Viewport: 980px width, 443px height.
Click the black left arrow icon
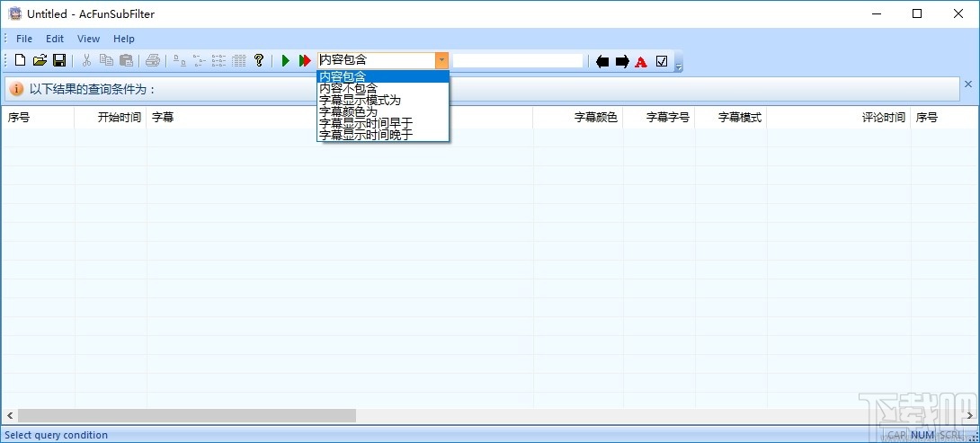(x=602, y=61)
